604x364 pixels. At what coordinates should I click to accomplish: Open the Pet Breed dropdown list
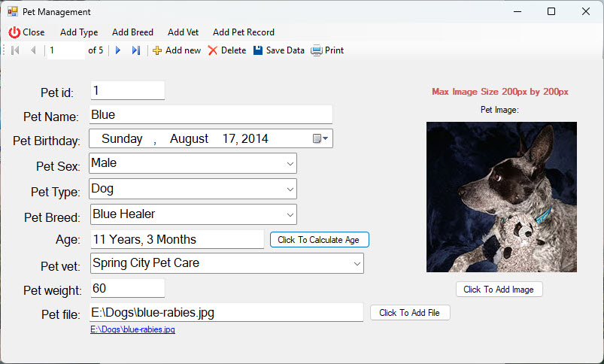[x=290, y=214]
